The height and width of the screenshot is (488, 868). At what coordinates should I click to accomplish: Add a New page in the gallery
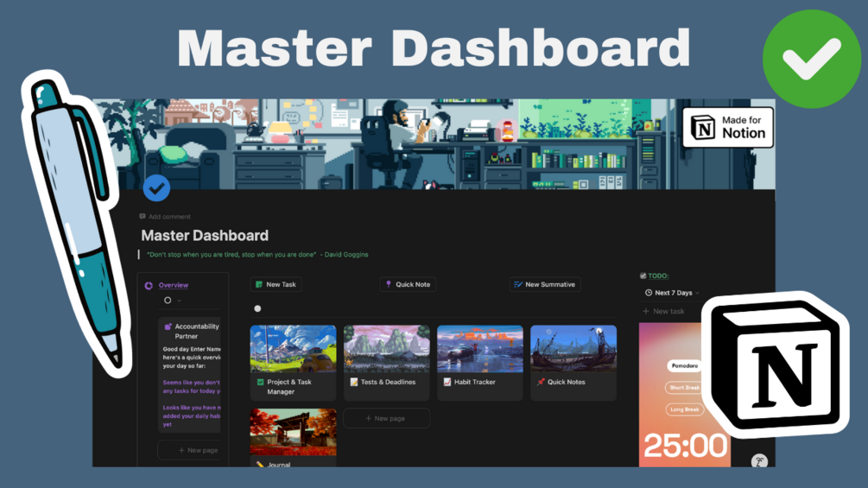click(386, 418)
